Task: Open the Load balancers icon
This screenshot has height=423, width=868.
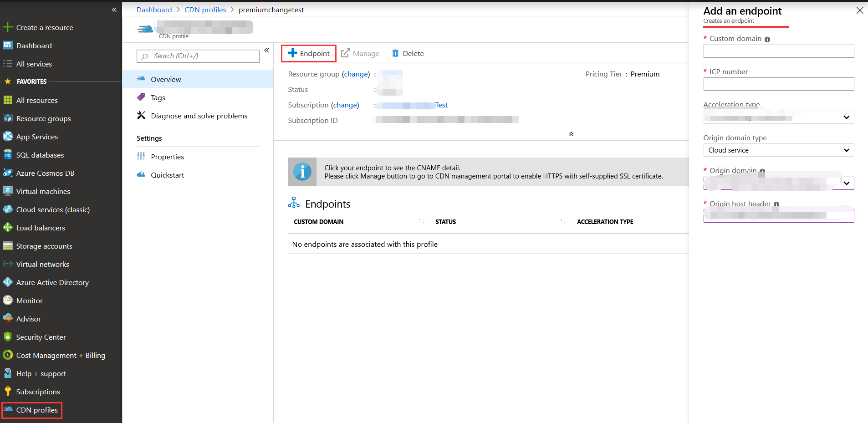Action: coord(8,228)
